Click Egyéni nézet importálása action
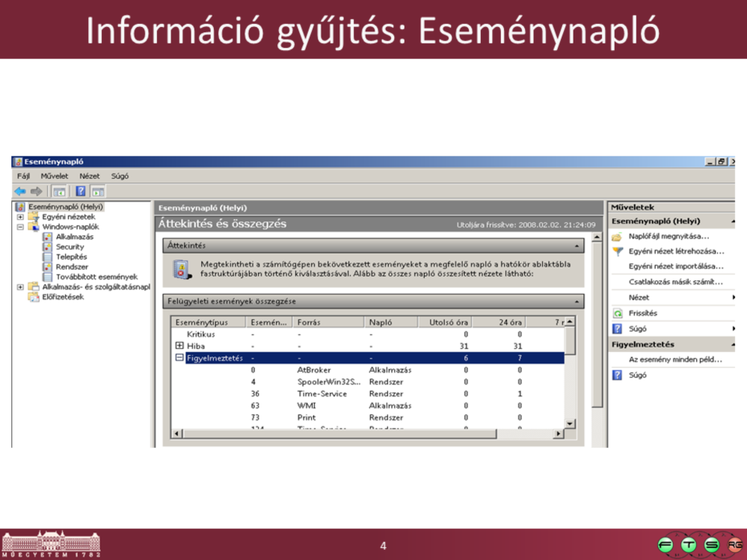Image resolution: width=747 pixels, height=560 pixels. pos(676,266)
